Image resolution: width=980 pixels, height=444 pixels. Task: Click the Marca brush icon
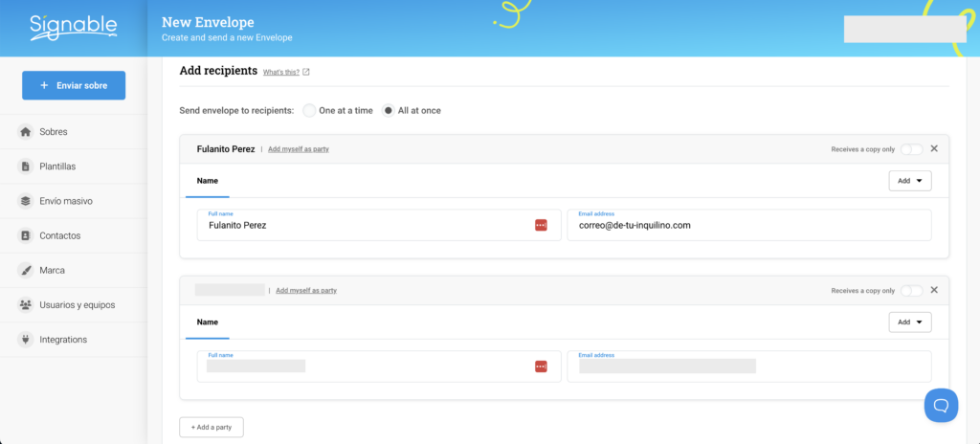26,270
